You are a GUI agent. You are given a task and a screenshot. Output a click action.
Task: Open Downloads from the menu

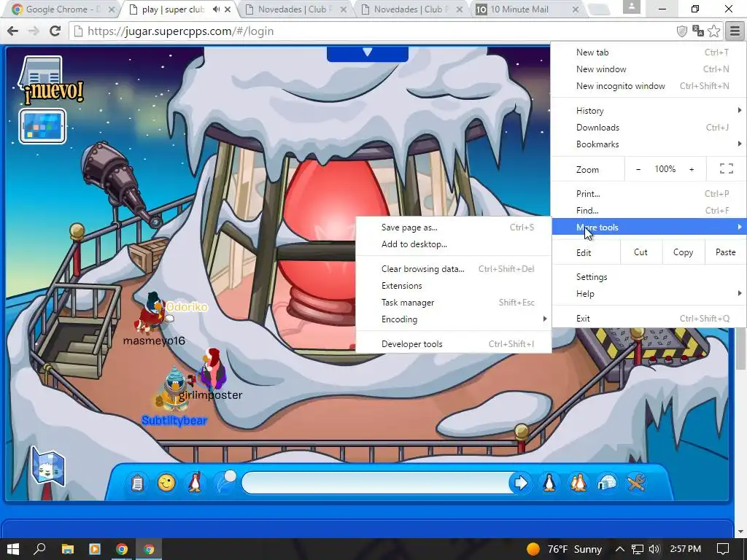pos(649,127)
